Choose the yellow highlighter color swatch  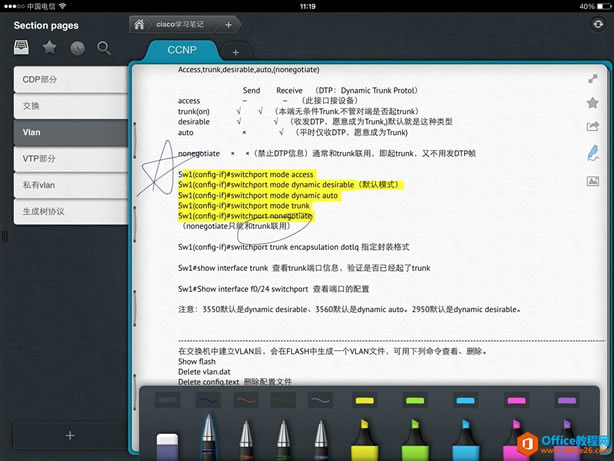pos(365,400)
